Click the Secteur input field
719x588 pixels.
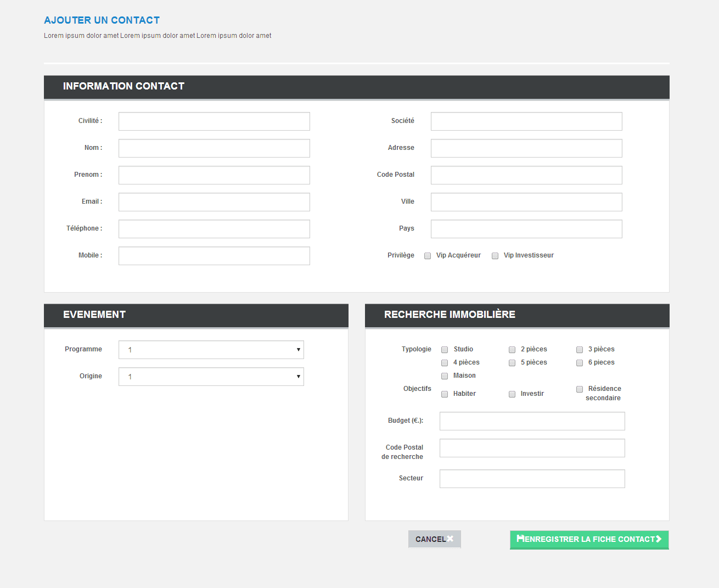(531, 478)
